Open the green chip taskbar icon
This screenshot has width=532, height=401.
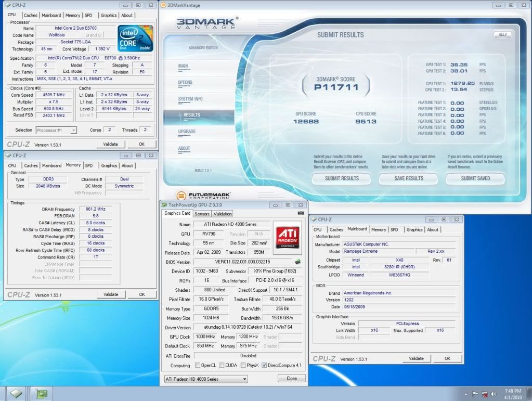tap(42, 394)
